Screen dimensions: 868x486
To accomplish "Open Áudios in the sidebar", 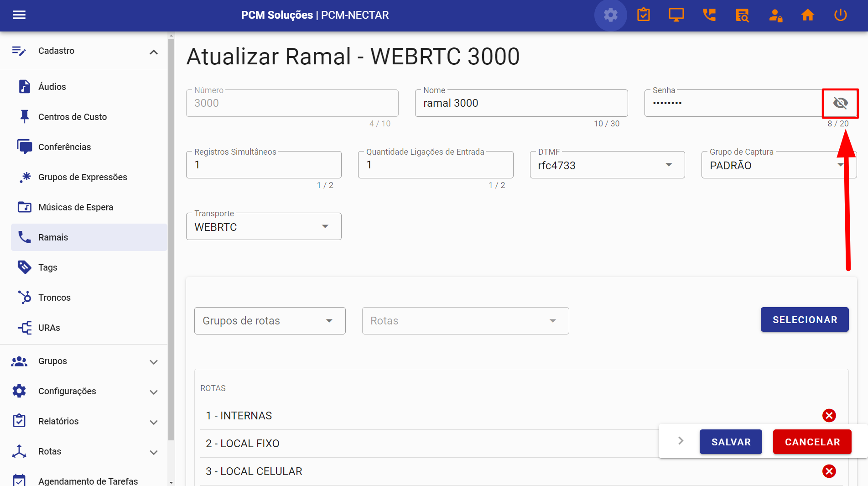I will tap(89, 87).
